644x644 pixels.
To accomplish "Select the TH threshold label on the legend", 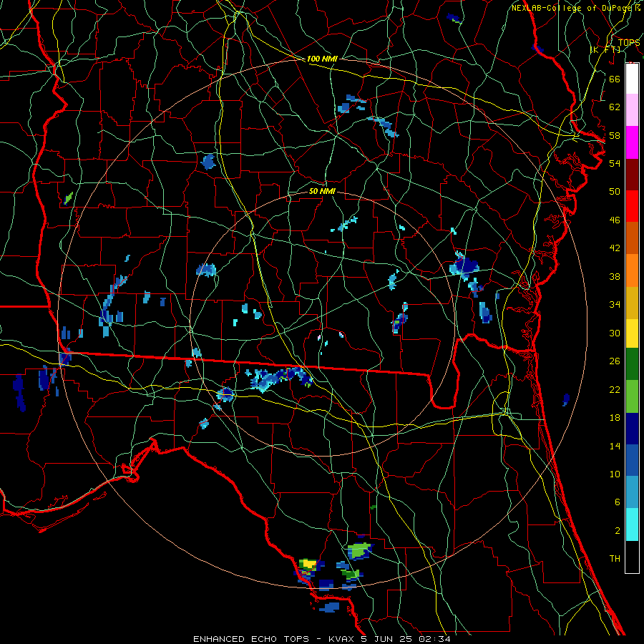I will tap(615, 559).
